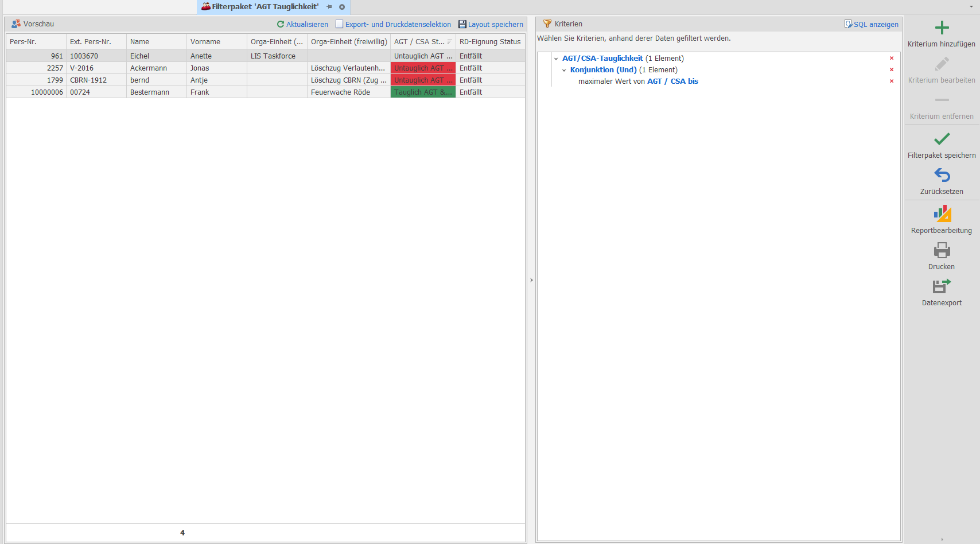Screen dimensions: 980x544
Task: Click the AGT / CSA bis criterion link
Action: pos(672,81)
